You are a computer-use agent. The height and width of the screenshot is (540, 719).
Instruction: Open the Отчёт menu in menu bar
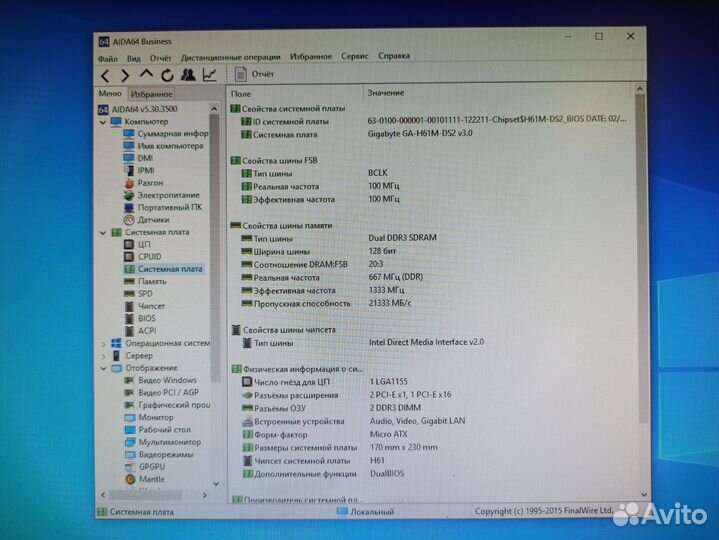(x=160, y=58)
